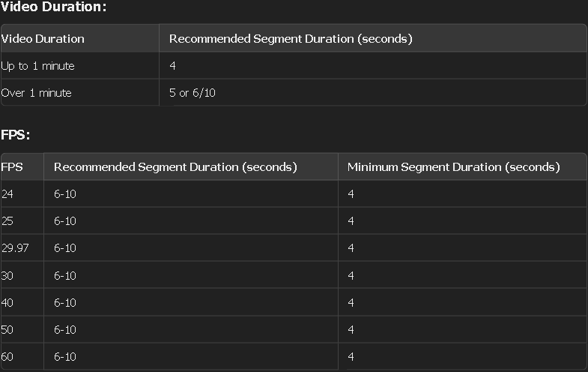Select the 50 FPS row cell

[22, 329]
